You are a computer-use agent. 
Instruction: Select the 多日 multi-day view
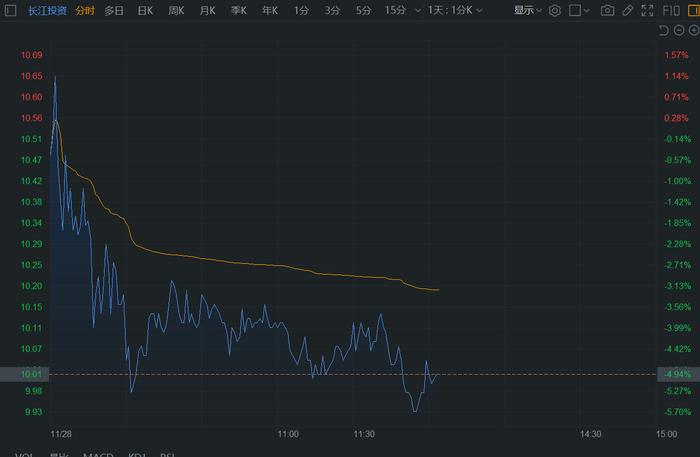click(115, 10)
